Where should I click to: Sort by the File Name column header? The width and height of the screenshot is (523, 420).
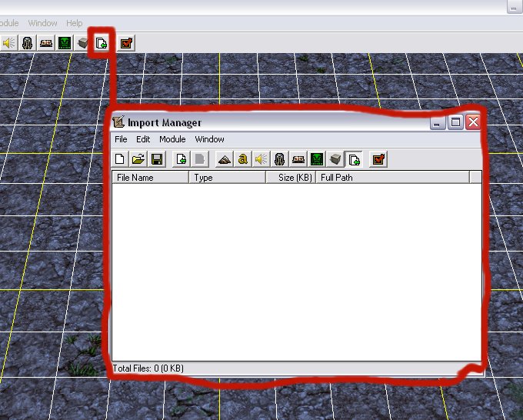(x=150, y=178)
